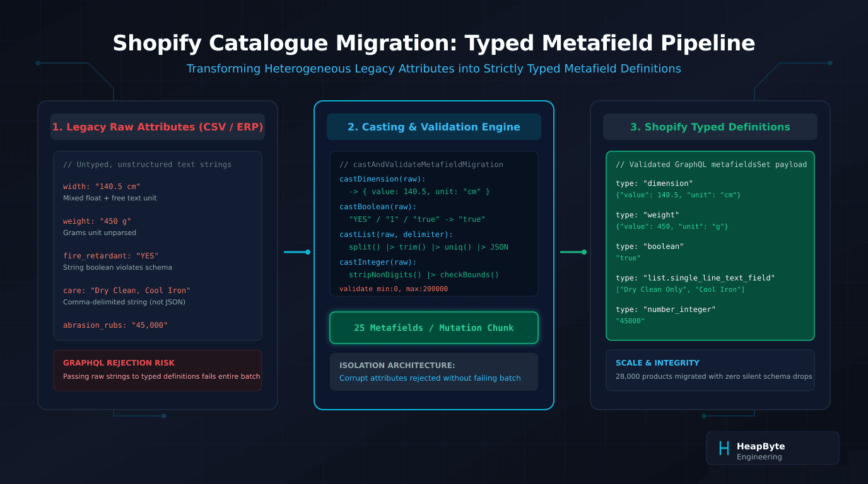Viewport: 868px width, 484px height.
Task: Click the line weight: "450 g"
Action: (x=97, y=221)
